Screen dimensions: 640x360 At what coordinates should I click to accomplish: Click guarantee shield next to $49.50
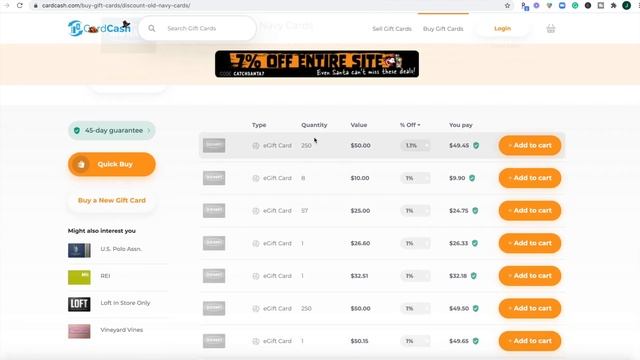click(476, 309)
